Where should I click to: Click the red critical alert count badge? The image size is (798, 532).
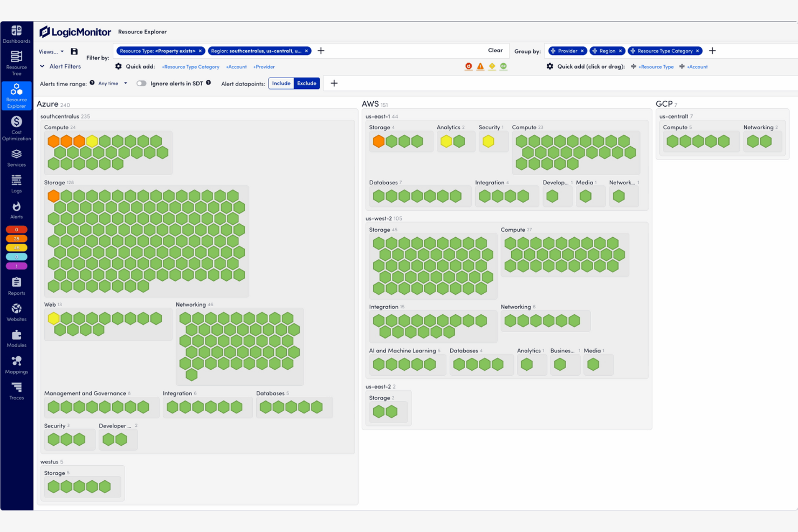pyautogui.click(x=16, y=230)
